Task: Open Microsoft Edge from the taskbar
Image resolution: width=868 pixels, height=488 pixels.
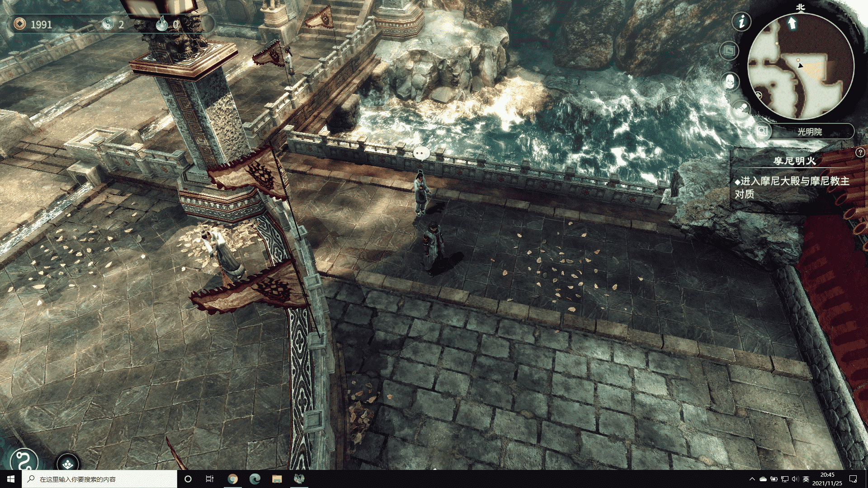Action: (255, 479)
